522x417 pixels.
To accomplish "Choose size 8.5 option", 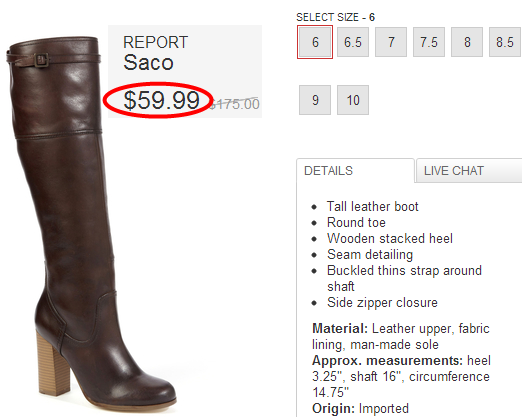I will click(505, 42).
